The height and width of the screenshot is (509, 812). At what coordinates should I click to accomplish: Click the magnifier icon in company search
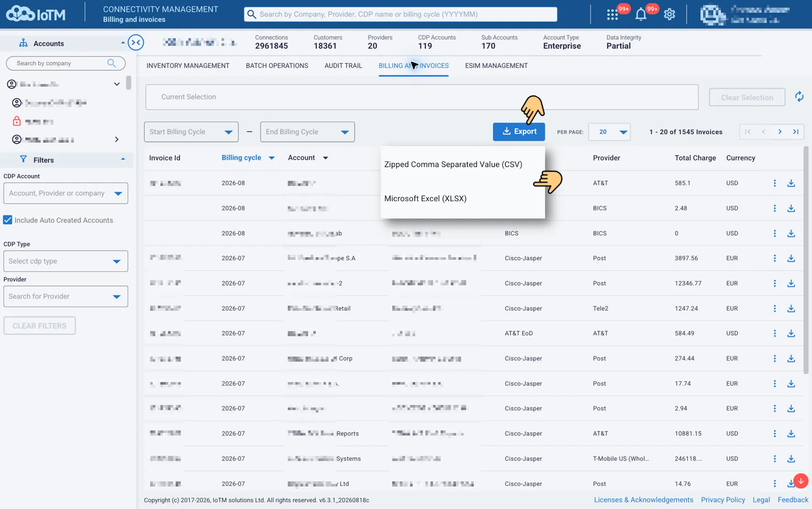pyautogui.click(x=111, y=63)
